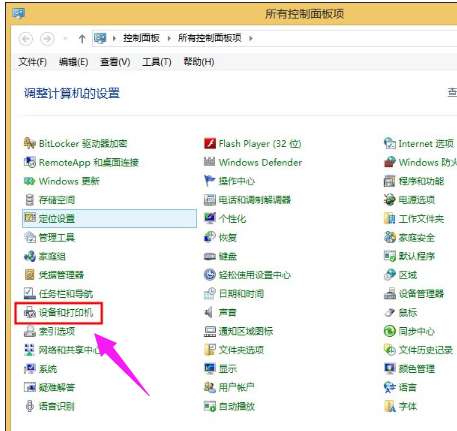Expand the recent locations dropdown arrow
Screen dimensions: 457x431
(x=65, y=39)
